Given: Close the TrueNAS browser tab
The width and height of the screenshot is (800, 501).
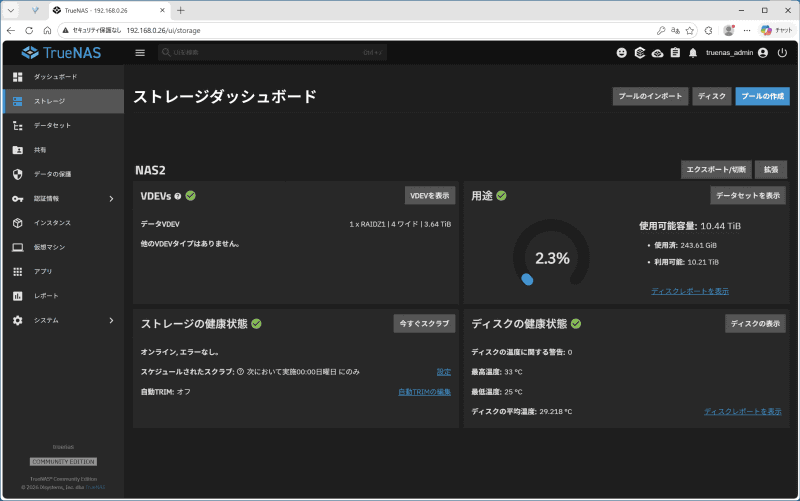Looking at the screenshot, I should coord(163,10).
